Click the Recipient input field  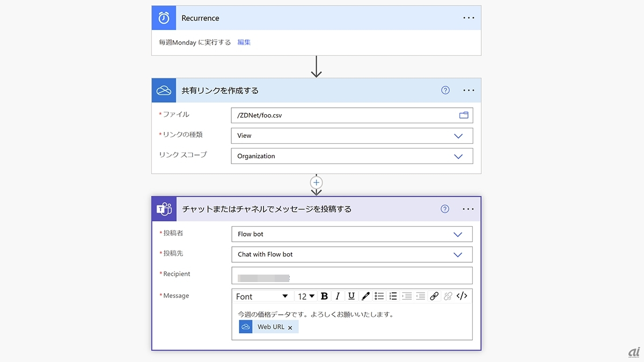352,276
